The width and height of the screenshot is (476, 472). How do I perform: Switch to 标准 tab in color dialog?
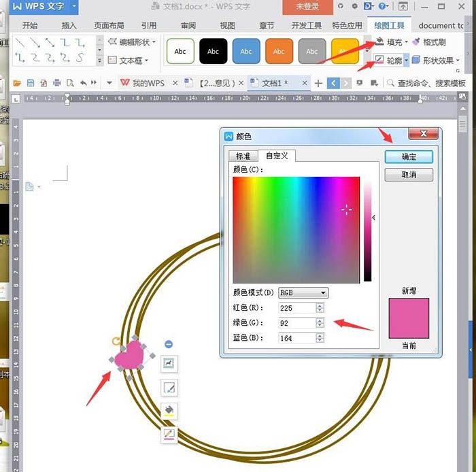click(x=243, y=156)
